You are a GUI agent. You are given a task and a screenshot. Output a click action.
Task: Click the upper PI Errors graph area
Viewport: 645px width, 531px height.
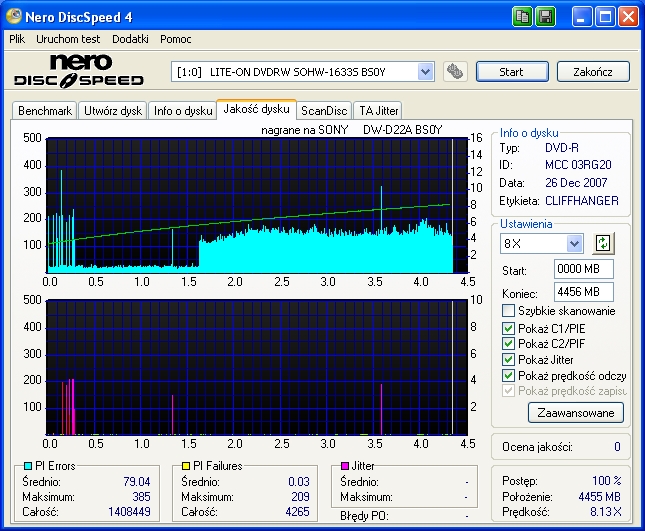257,205
